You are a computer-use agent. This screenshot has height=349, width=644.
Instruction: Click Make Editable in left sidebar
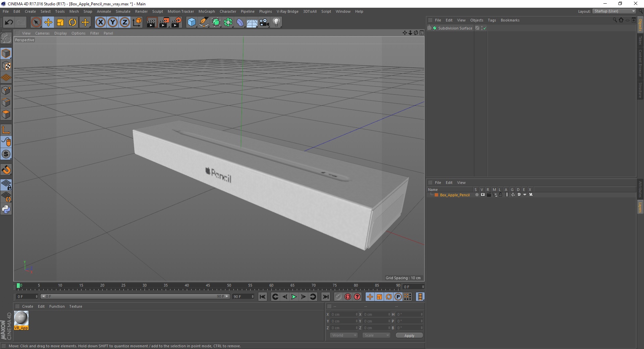[6, 38]
